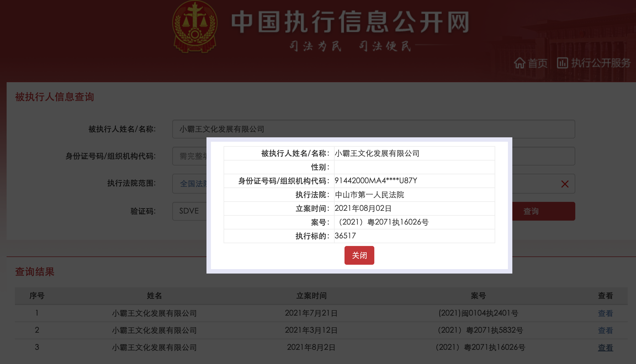Screen dimensions: 636x364
Task: Close the detail popup with 关闭
Action: (359, 255)
